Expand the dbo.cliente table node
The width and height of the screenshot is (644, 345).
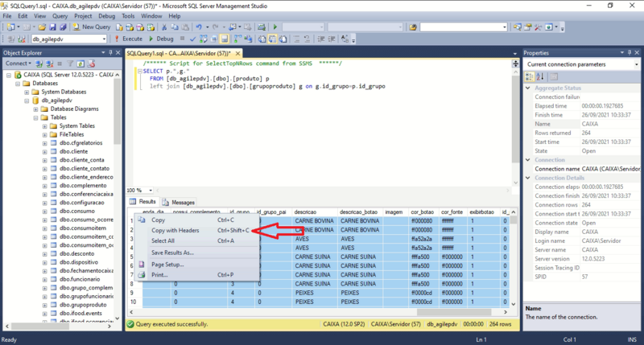45,152
